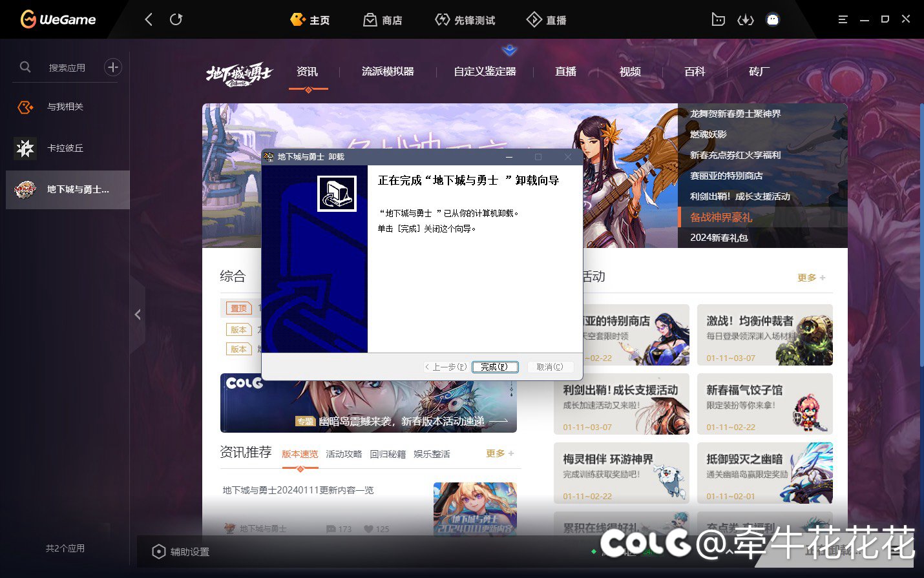Click the user avatar icon
Image resolution: width=924 pixels, height=578 pixels.
click(772, 19)
